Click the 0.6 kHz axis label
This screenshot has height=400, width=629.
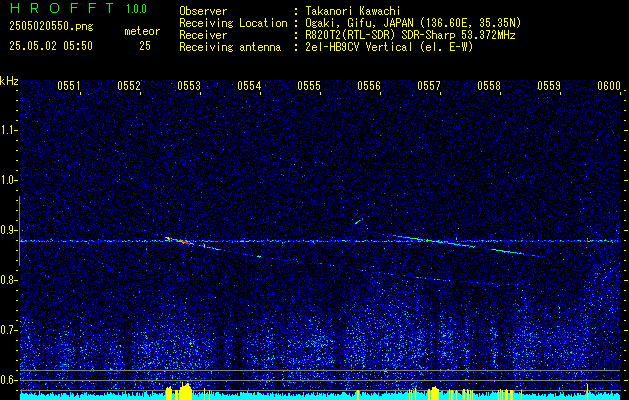pos(8,380)
